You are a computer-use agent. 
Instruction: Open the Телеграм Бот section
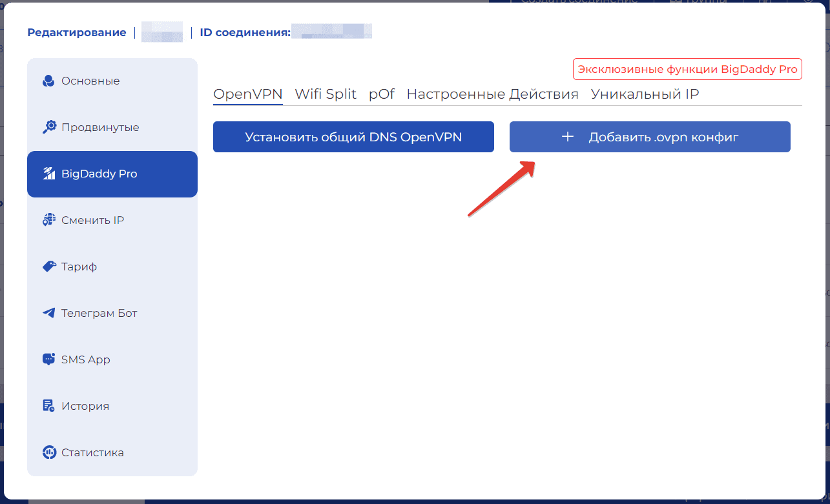(112, 314)
